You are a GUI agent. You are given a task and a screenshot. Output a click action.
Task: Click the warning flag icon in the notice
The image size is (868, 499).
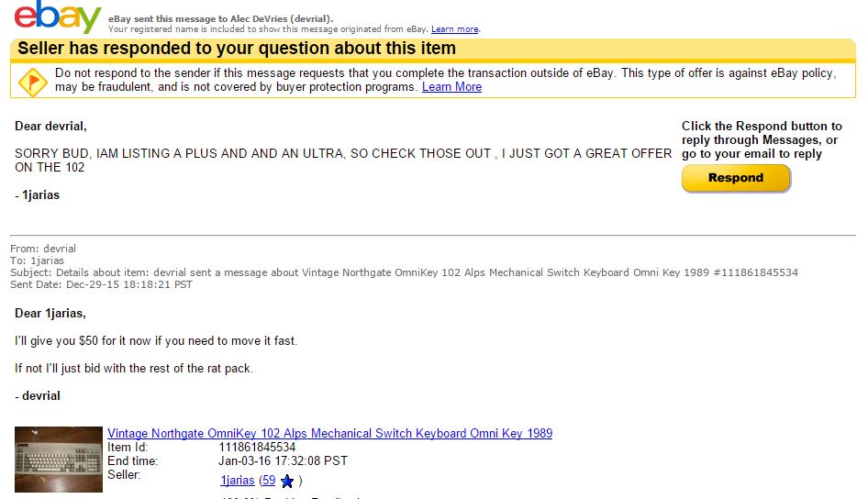pyautogui.click(x=32, y=81)
